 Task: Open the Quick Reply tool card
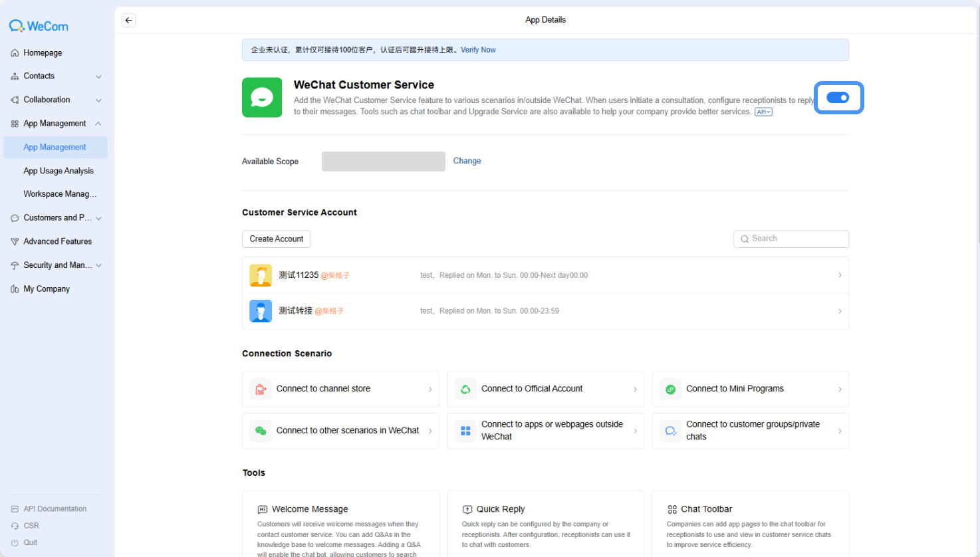[x=545, y=524]
